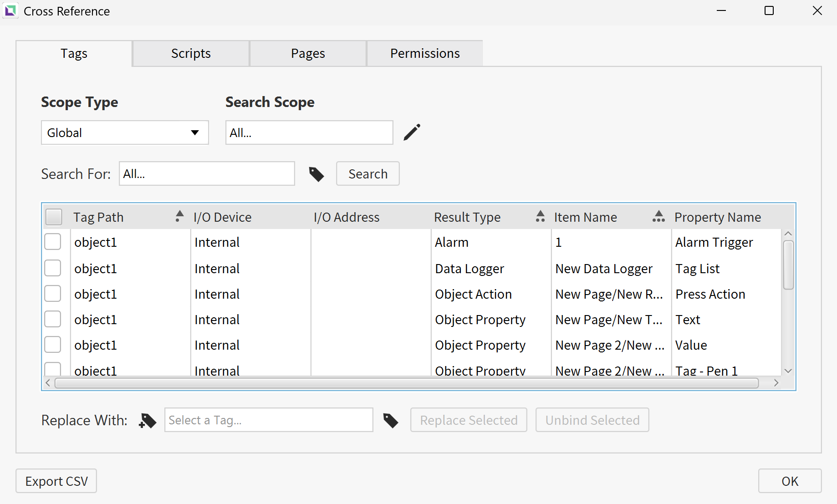
Task: Focus the Search For text field
Action: (x=207, y=174)
